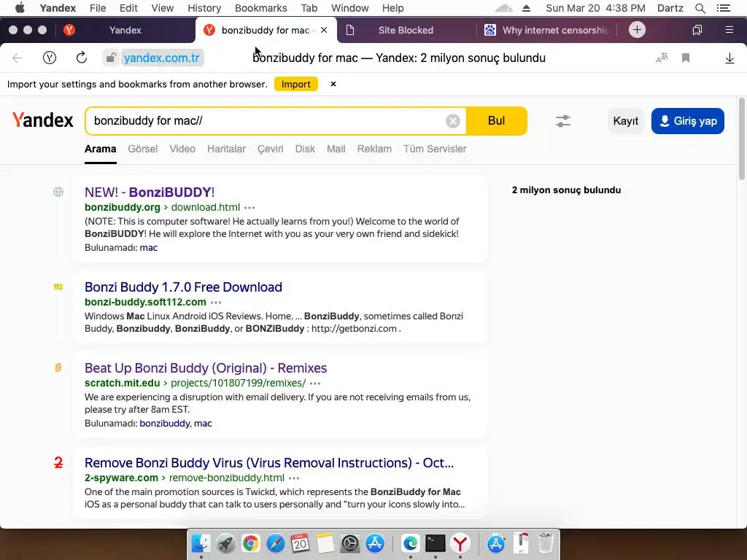Open more options dots for bonzi-buddy.soft112.com result

point(216,303)
